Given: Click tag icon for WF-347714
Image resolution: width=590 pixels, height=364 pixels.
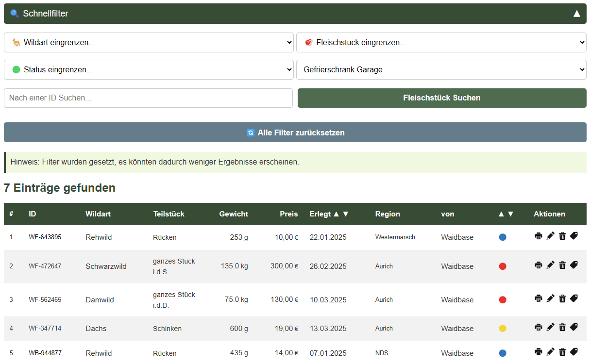Looking at the screenshot, I should click(574, 327).
